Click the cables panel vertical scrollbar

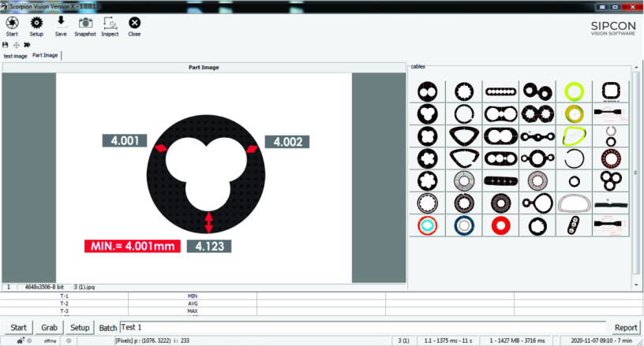(636, 173)
